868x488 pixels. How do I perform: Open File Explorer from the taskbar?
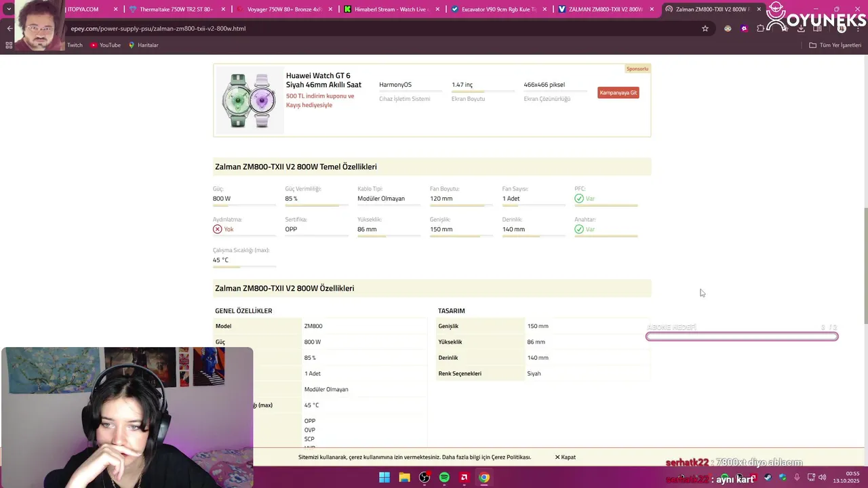[x=404, y=477]
